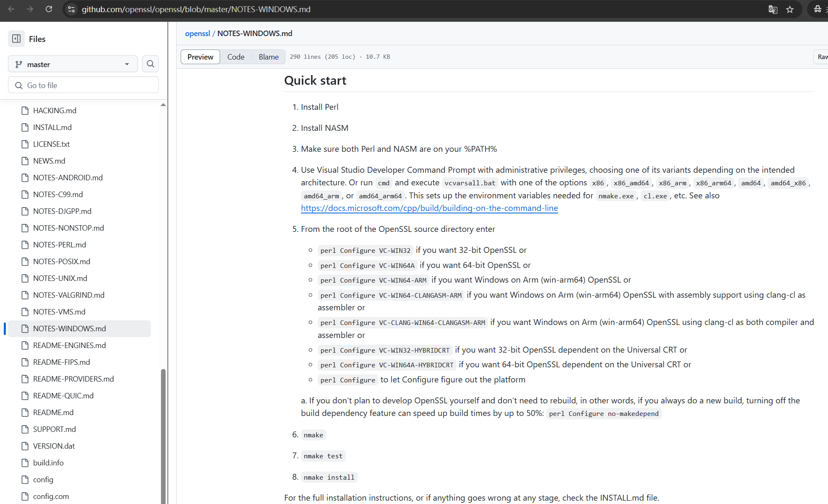Switch to the Code tab

coord(236,57)
